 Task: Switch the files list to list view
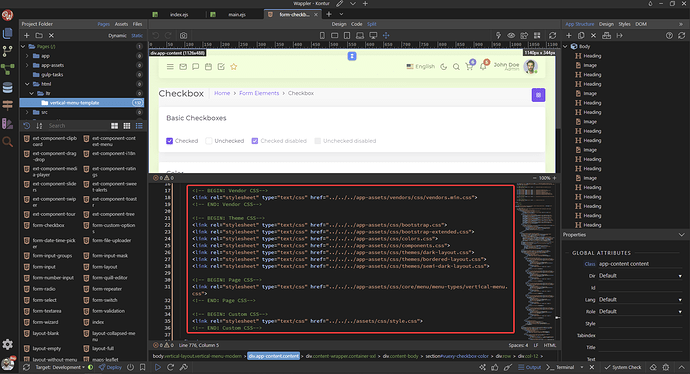[139, 126]
